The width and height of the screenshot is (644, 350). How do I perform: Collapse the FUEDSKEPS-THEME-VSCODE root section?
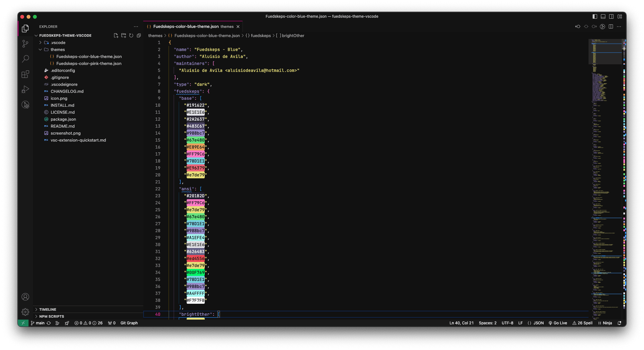(x=65, y=35)
